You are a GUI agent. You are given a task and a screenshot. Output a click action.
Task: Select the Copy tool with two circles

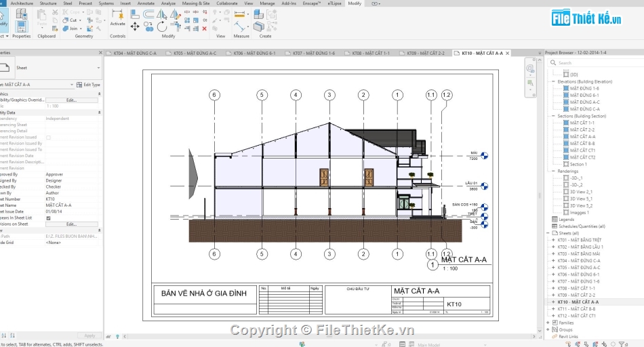point(148,26)
